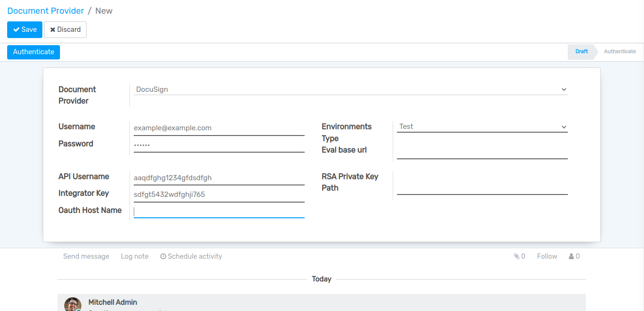Discard the unsaved record changes
This screenshot has width=644, height=311.
pyautogui.click(x=65, y=29)
